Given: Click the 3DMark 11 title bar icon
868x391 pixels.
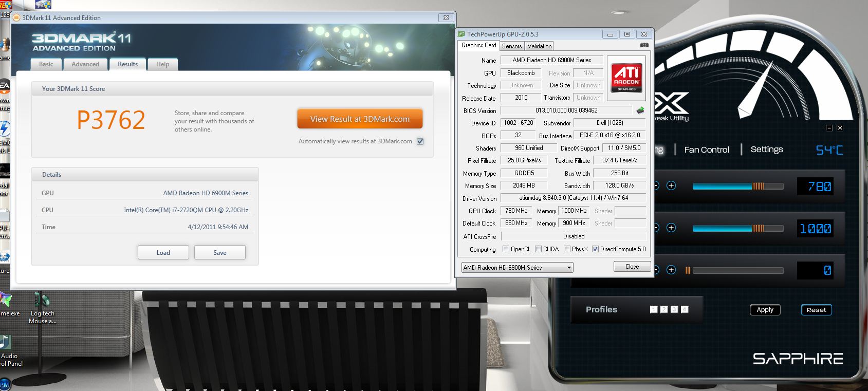Looking at the screenshot, I should click(x=15, y=17).
